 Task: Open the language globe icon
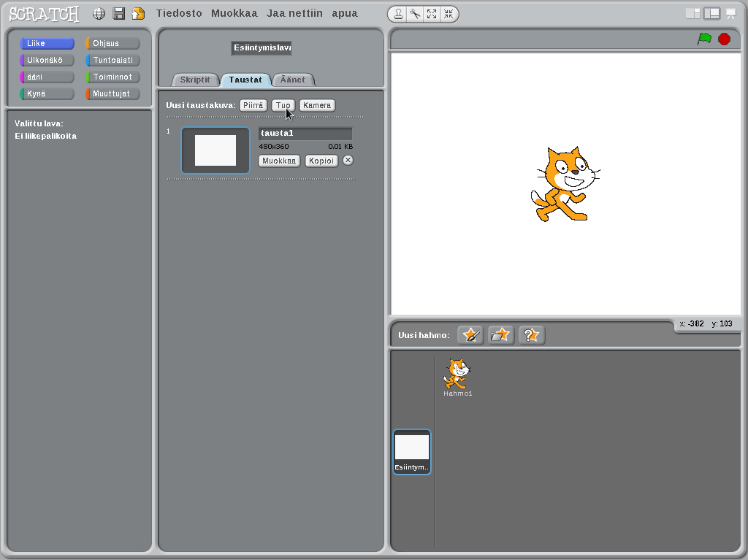[99, 14]
